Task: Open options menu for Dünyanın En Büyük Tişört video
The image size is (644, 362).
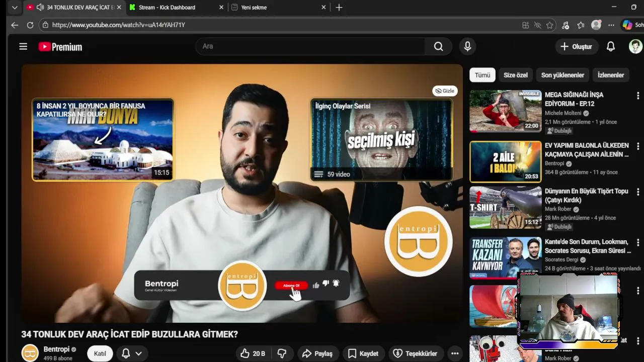Action: 638,192
